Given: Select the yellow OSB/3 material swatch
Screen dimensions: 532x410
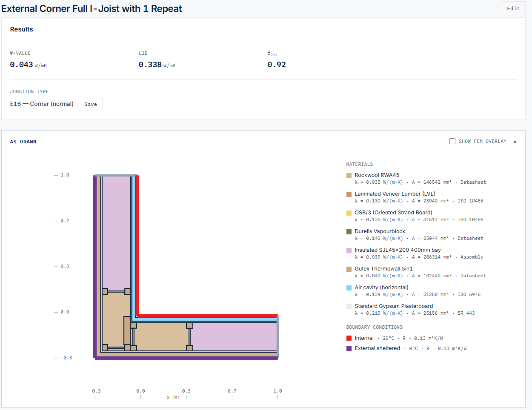Looking at the screenshot, I should (x=349, y=213).
